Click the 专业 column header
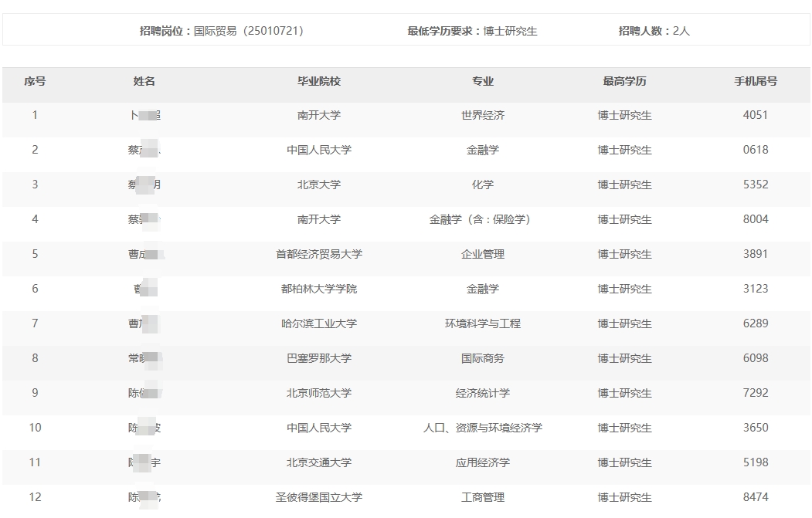The image size is (812, 518). [483, 81]
